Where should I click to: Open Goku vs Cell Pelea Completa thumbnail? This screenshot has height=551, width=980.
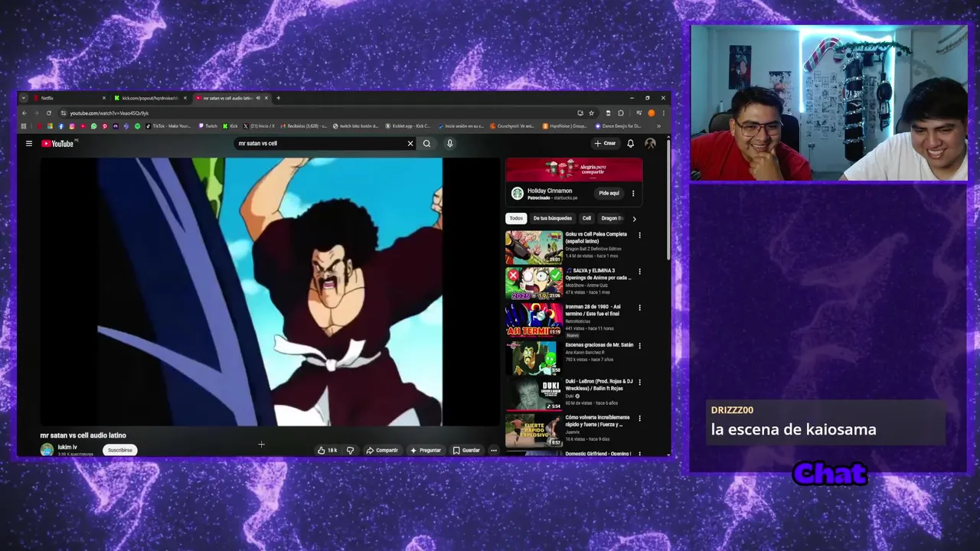[x=534, y=247]
